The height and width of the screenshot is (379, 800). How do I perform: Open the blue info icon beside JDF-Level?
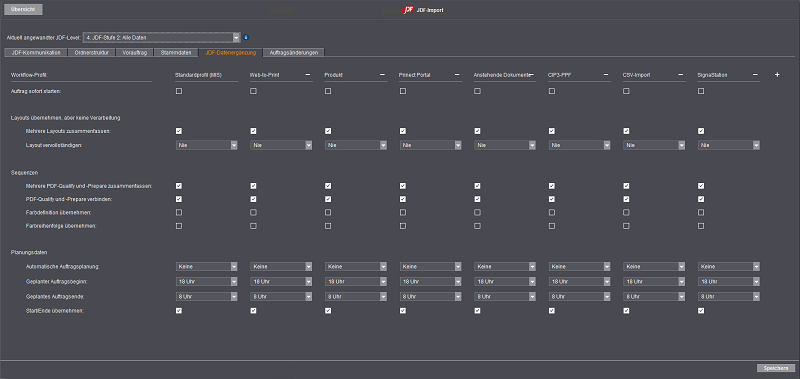coord(246,37)
